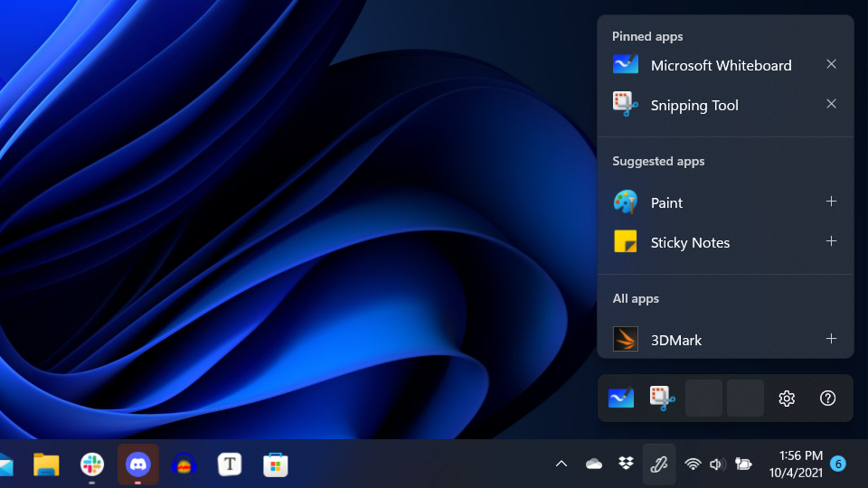Open Slack from the taskbar
The image size is (868, 488).
point(92,465)
